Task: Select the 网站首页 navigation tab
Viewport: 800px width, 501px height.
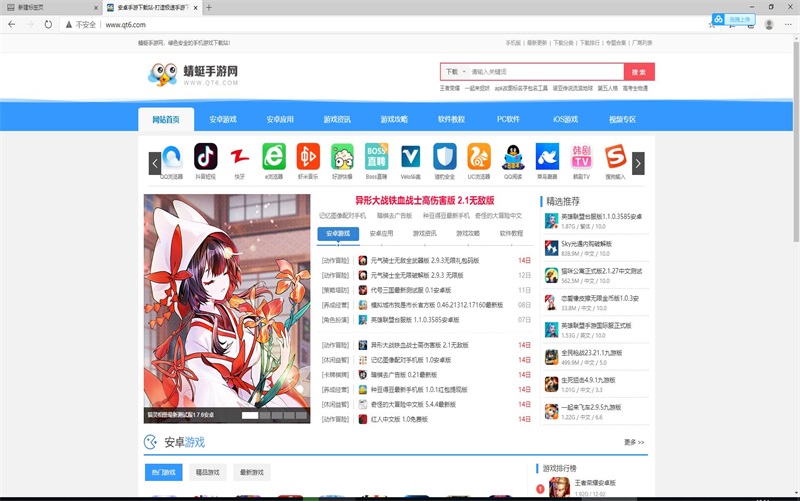Action: (166, 119)
